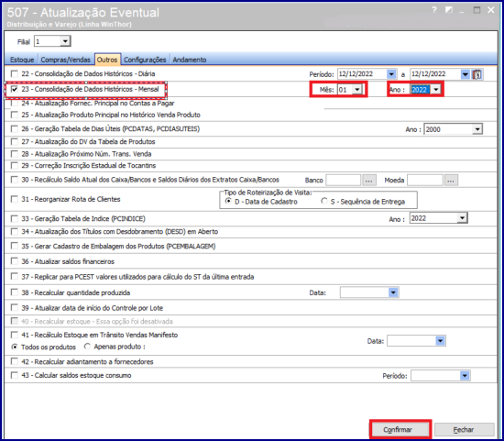Choose Todos os produtos radio
The height and width of the screenshot is (441, 504).
[x=15, y=347]
